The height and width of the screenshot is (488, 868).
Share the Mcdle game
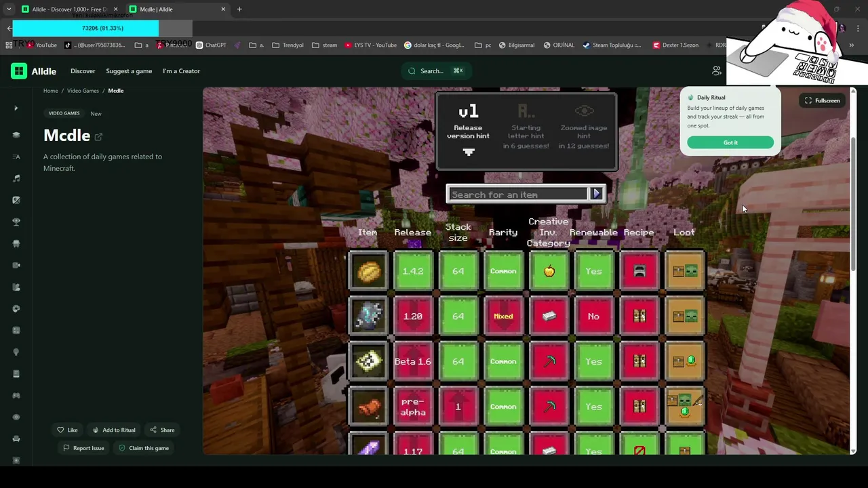click(x=162, y=430)
